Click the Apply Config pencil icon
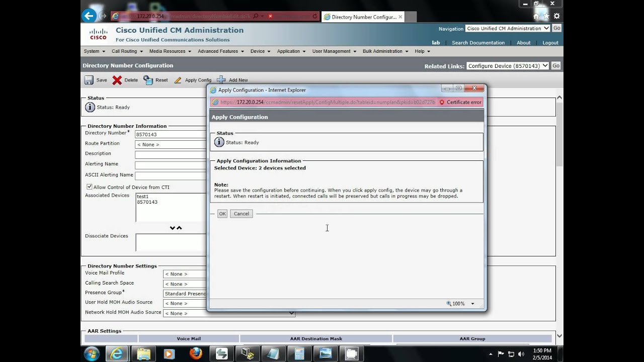Viewport: 644px width, 362px height. click(178, 80)
